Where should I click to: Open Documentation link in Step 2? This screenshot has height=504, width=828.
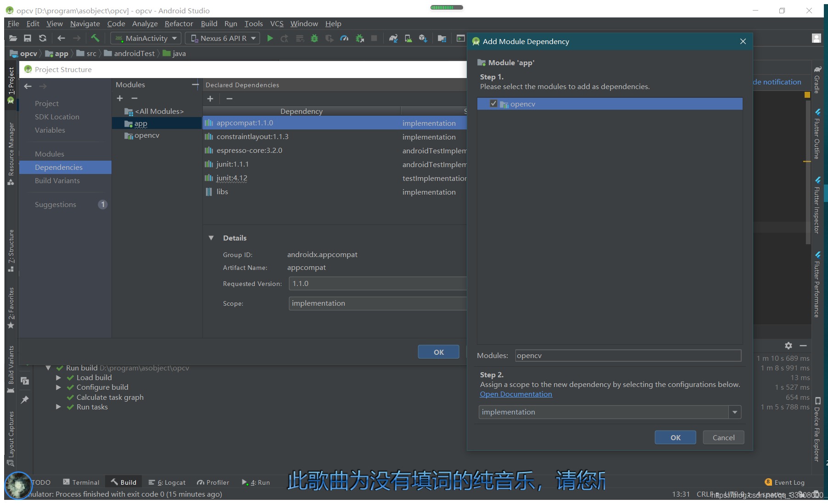click(516, 394)
